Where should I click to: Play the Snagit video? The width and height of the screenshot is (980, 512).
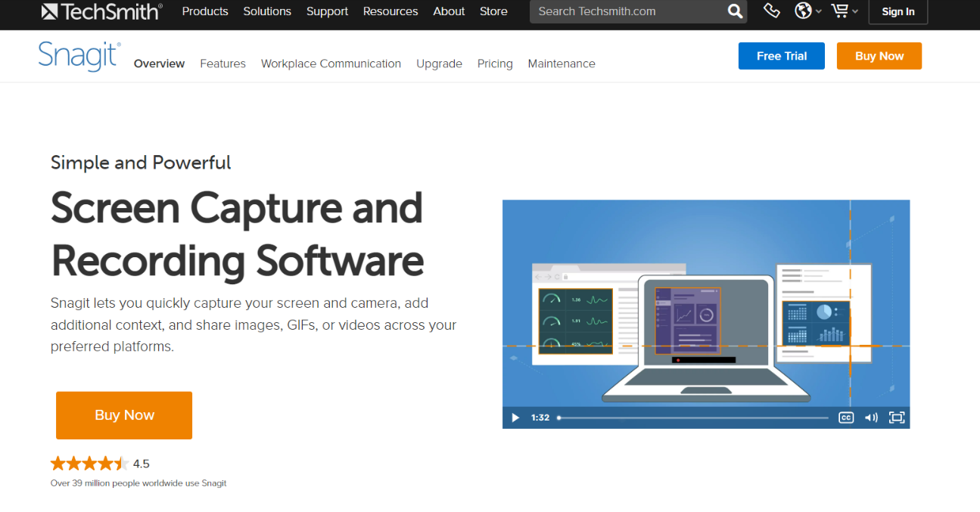point(515,417)
